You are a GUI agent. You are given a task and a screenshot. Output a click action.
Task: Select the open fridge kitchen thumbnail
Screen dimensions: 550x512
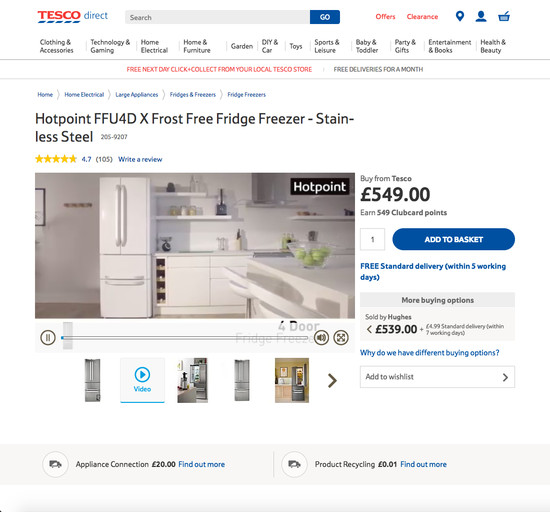pyautogui.click(x=193, y=380)
